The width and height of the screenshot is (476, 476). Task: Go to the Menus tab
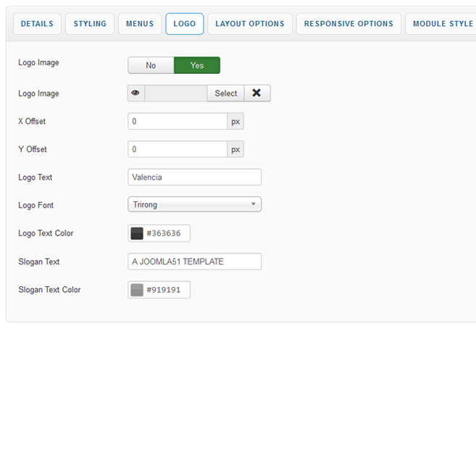click(140, 24)
